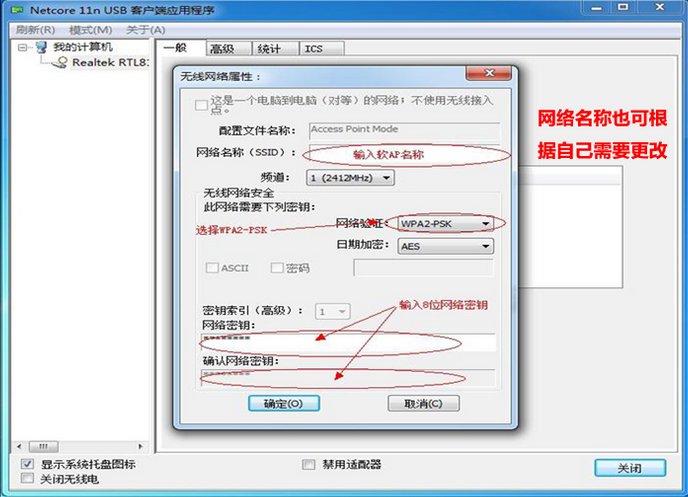The height and width of the screenshot is (497, 688).
Task: Click the key field beside 密码 checkbox
Action: 423,268
